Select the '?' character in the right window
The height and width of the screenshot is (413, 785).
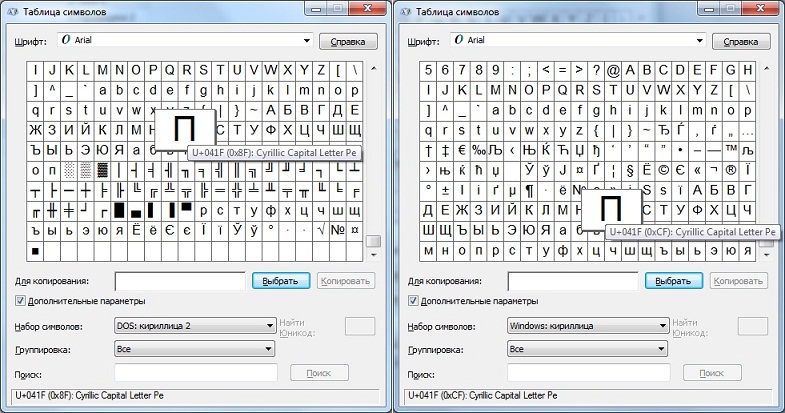click(x=596, y=71)
